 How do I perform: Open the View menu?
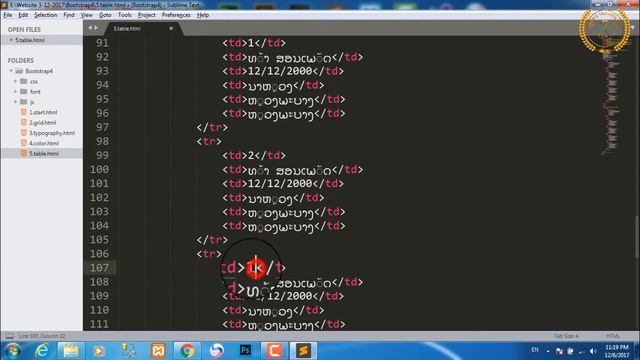tap(87, 15)
